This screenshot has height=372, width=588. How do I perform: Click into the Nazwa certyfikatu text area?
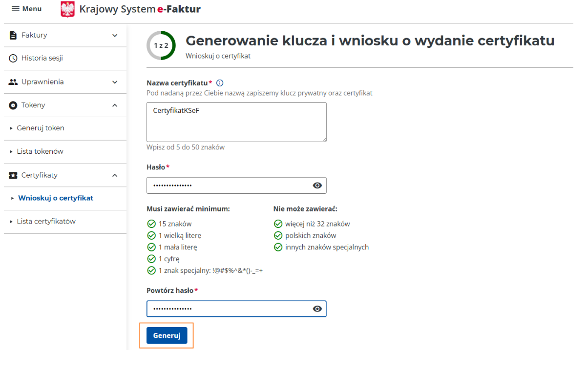point(236,122)
